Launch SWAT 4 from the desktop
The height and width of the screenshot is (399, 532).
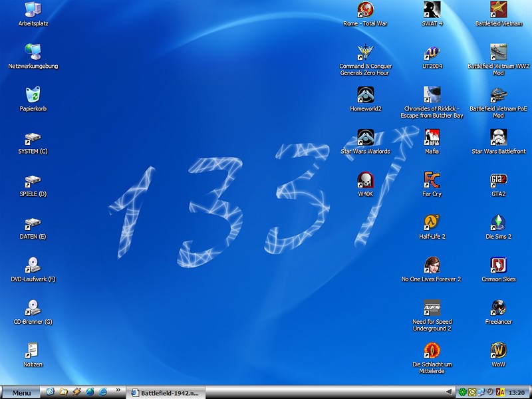[432, 10]
